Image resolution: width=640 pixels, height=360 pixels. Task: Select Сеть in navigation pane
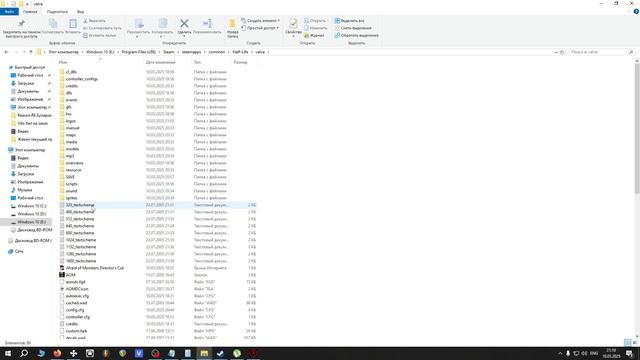[x=19, y=251]
